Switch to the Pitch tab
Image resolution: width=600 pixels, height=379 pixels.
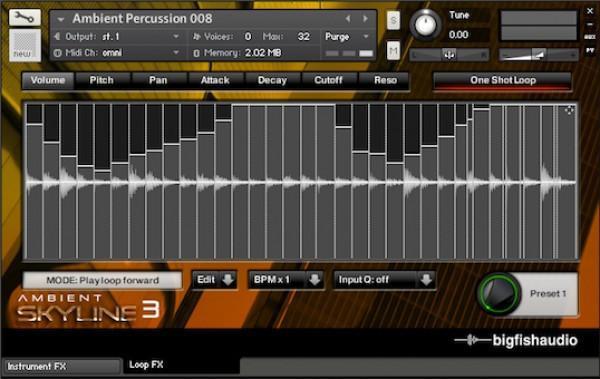click(101, 80)
